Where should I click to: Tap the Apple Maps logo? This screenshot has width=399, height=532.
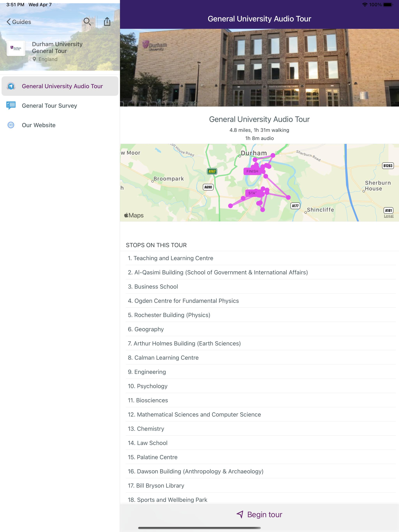click(134, 215)
